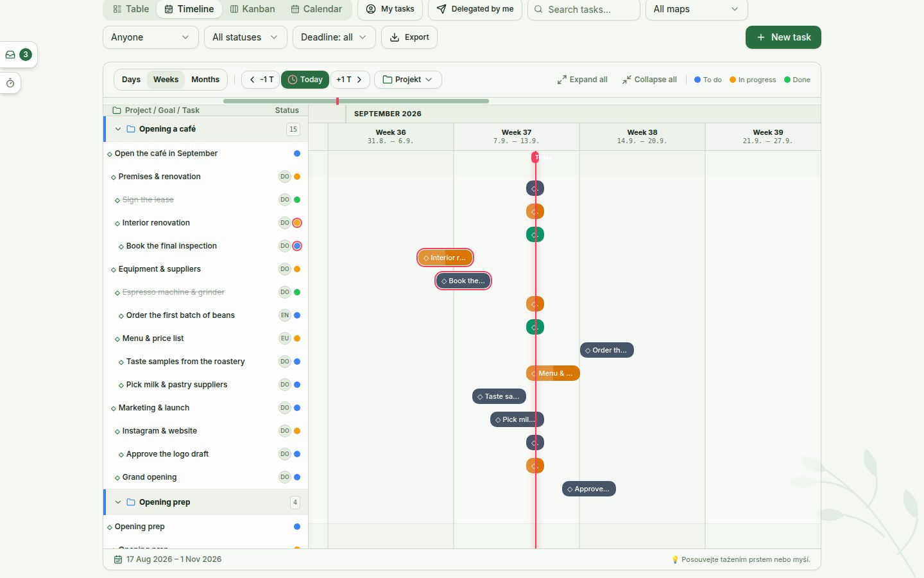The image size is (924, 578).
Task: Click the Menu & ... timeline bar
Action: (x=553, y=373)
